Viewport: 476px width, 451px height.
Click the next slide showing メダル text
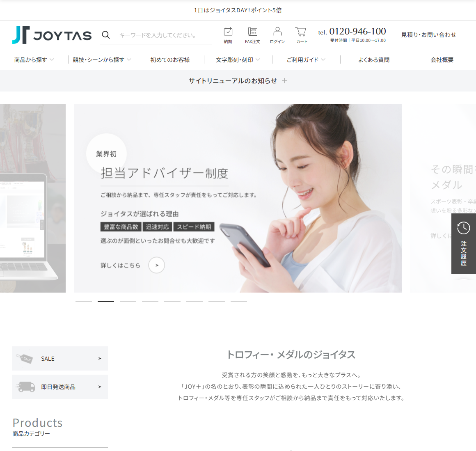click(443, 198)
